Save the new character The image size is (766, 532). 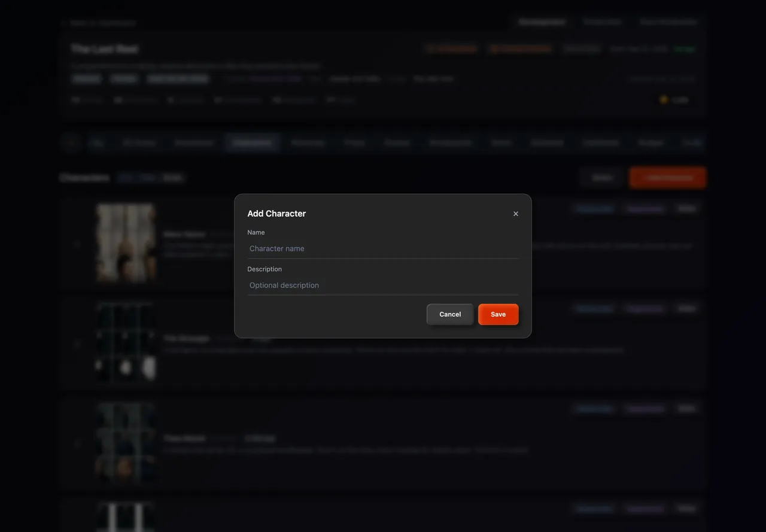[498, 314]
